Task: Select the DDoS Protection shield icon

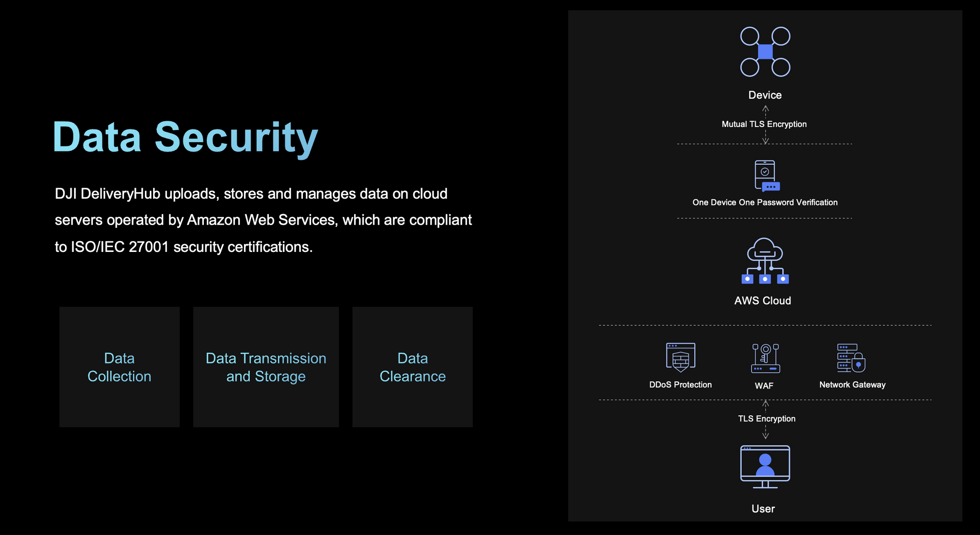Action: [x=680, y=357]
